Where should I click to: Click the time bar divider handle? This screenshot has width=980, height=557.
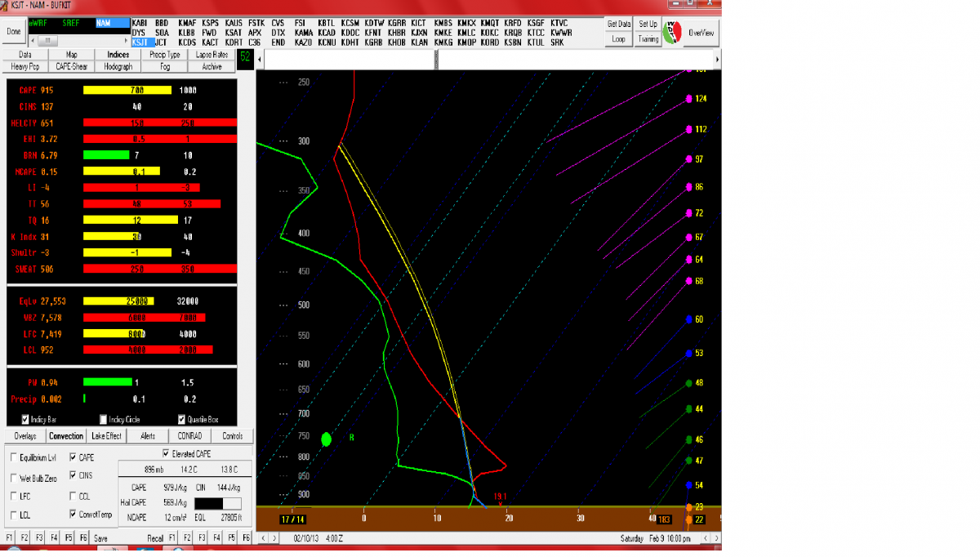pos(437,60)
